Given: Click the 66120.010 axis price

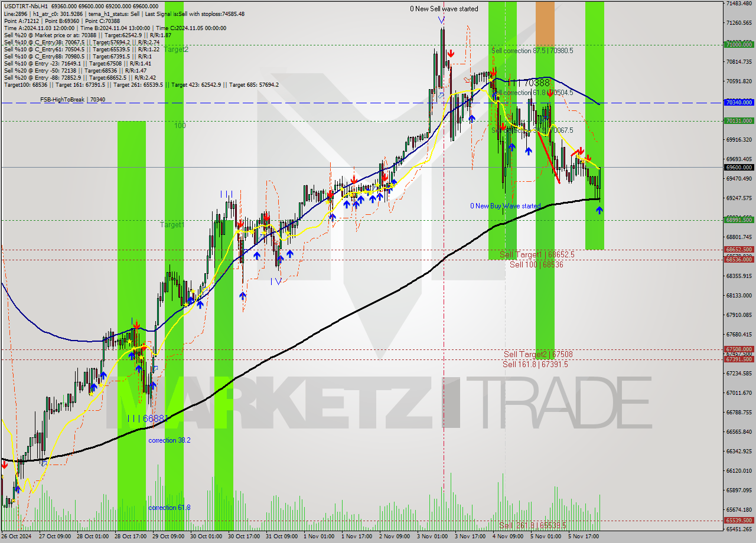Looking at the screenshot, I should tap(738, 470).
